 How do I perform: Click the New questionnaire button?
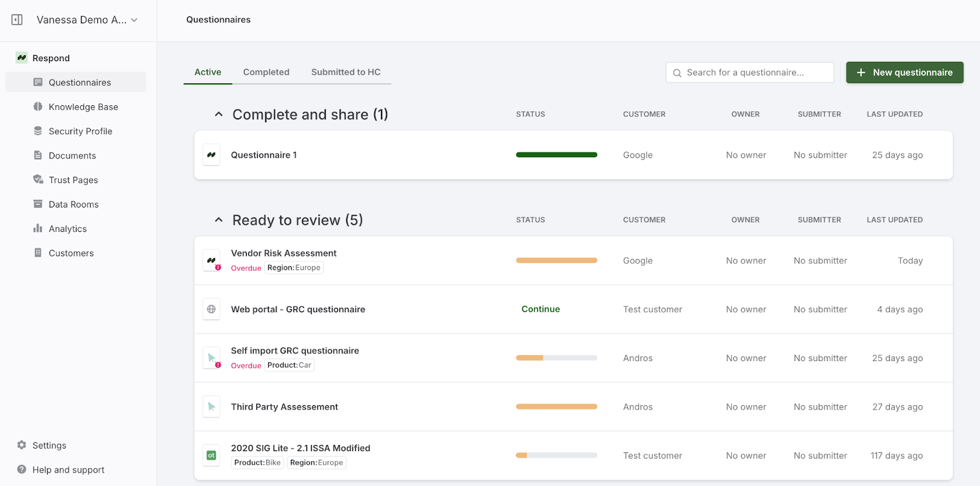pos(905,72)
